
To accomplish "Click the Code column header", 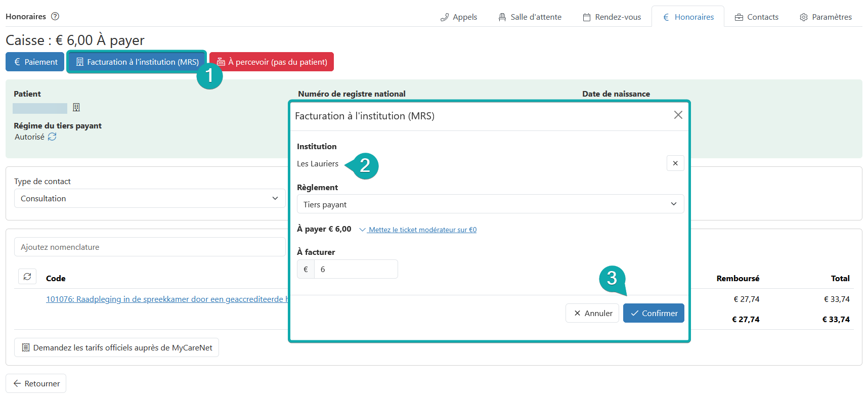I will click(x=56, y=278).
